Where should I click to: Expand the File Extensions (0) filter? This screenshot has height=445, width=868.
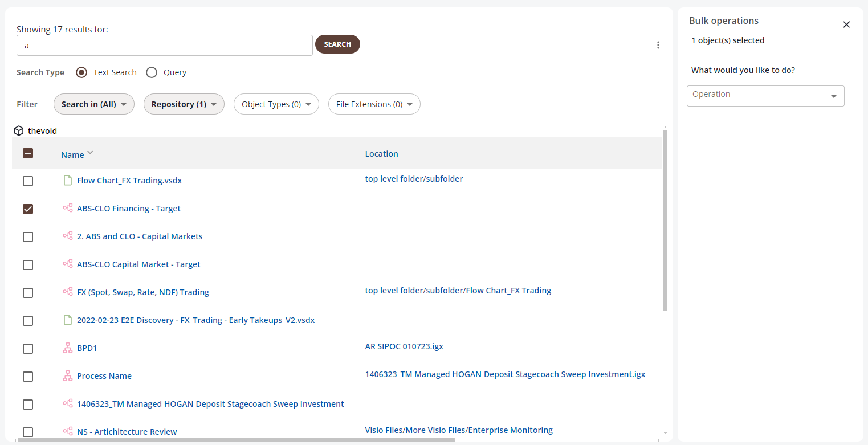tap(374, 104)
